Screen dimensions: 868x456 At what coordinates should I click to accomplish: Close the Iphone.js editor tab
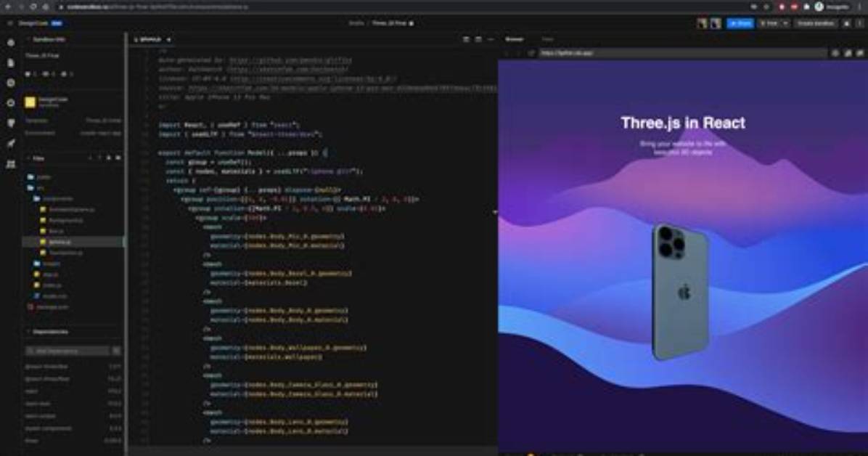pos(168,40)
